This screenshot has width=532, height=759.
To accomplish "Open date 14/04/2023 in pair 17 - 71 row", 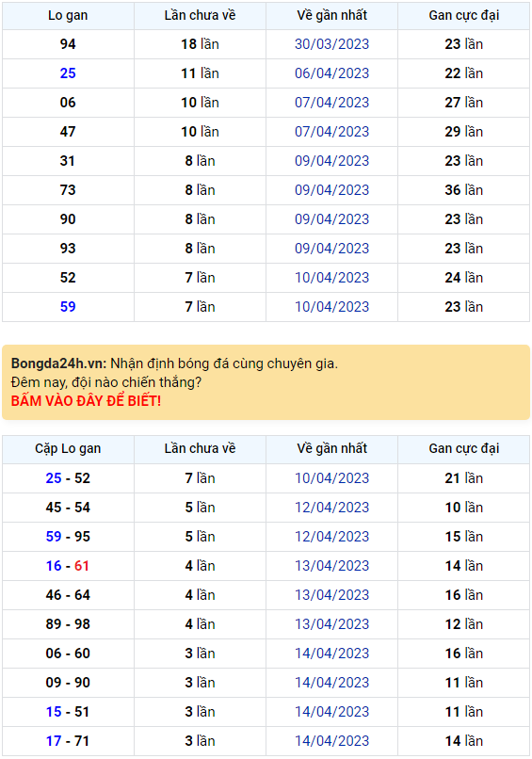I will 332,740.
